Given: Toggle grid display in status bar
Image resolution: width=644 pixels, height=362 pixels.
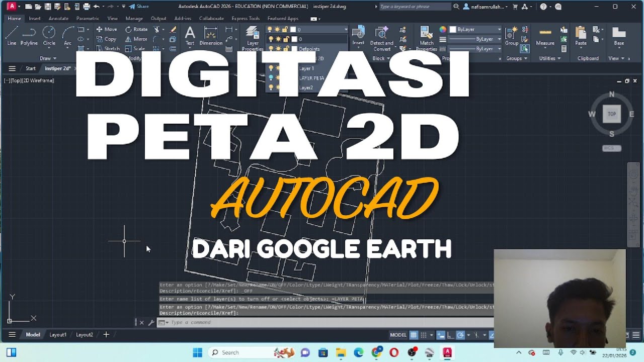Looking at the screenshot, I should [414, 335].
